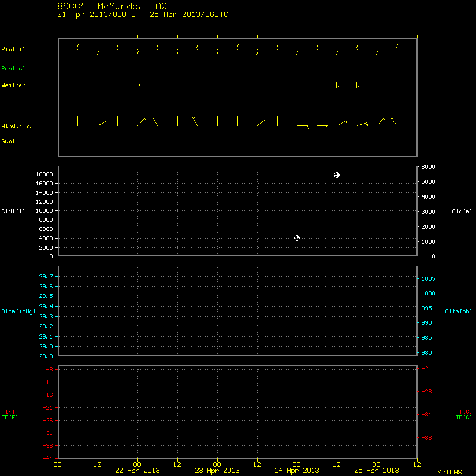Click the 23 Apr 2013 date marker
The image size is (476, 476).
217,470
